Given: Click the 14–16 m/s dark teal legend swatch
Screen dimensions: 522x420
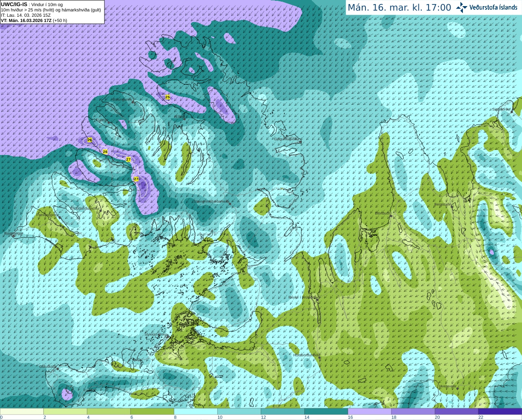Looking at the screenshot, I should pos(326,411).
